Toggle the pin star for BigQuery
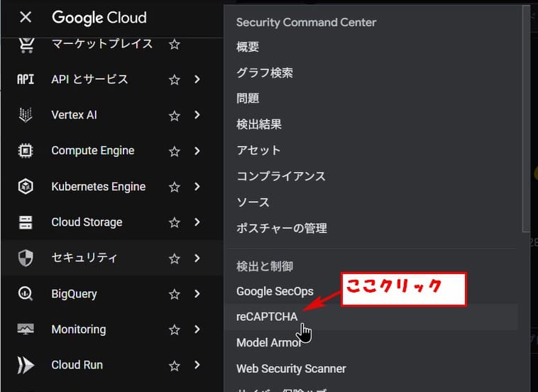Viewport: 538px width, 392px height. 174,294
